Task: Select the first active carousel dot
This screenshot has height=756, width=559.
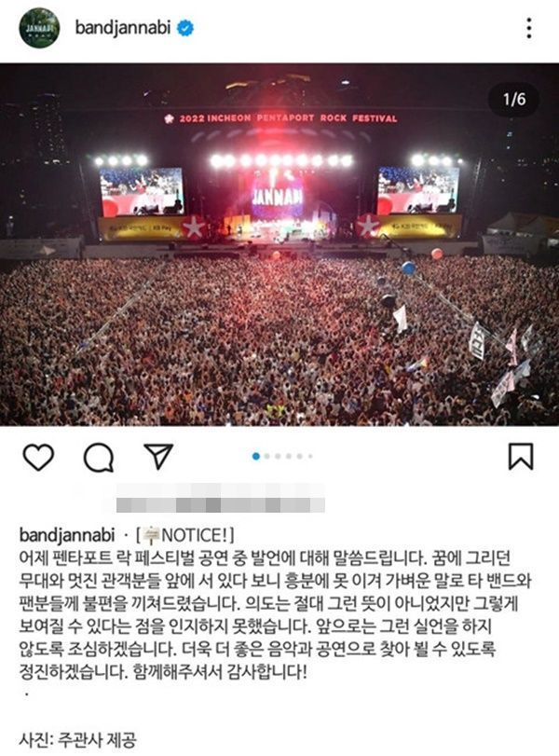Action: click(x=256, y=456)
